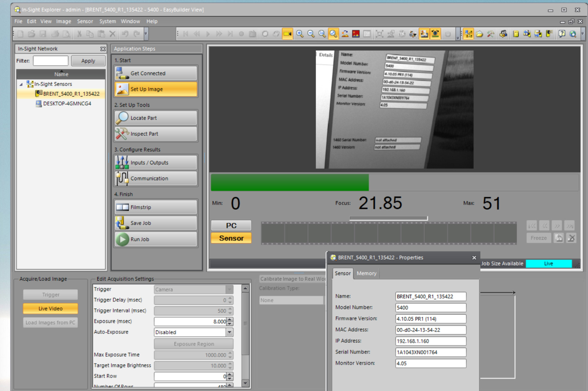Click the Delete X toolbar icon

click(112, 34)
